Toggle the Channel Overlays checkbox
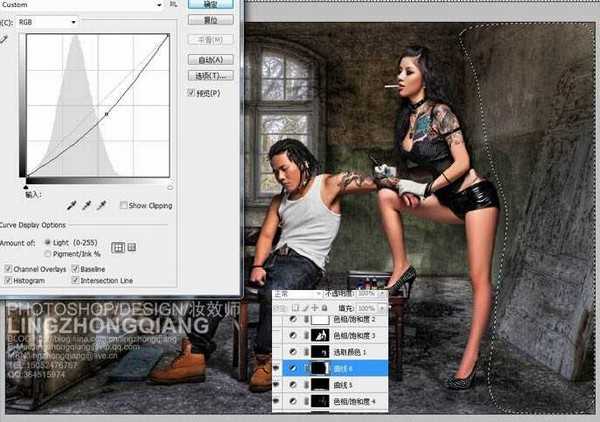 coord(8,269)
